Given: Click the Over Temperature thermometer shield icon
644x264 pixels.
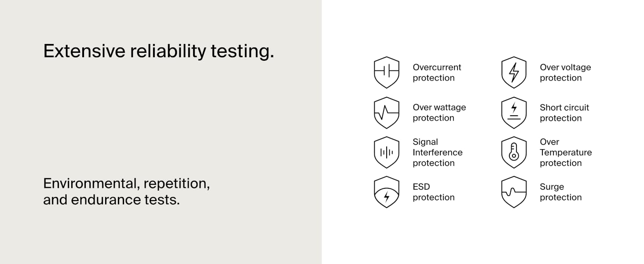Looking at the screenshot, I should [514, 152].
